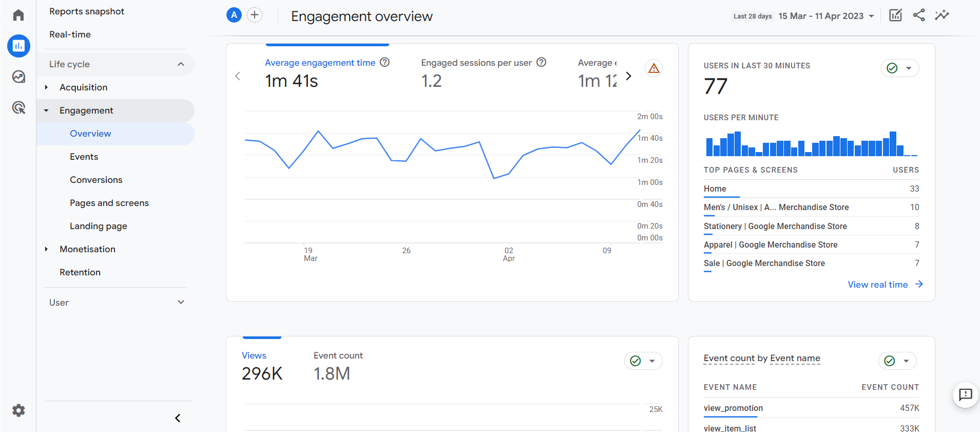Click the data quality warning triangle icon
980x432 pixels.
(654, 68)
